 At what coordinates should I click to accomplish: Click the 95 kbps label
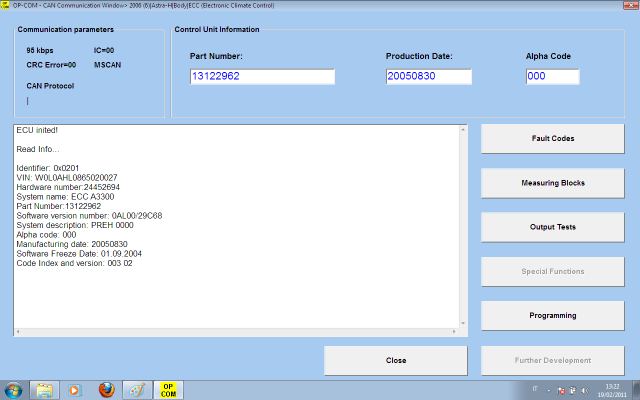click(40, 51)
